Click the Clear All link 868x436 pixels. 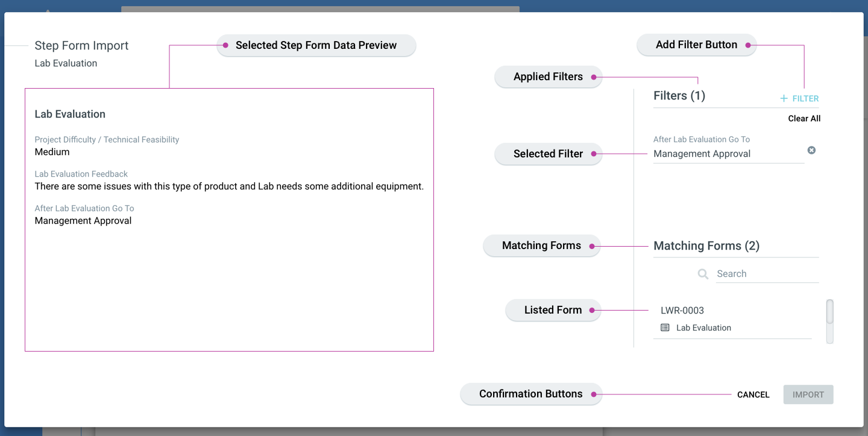804,118
